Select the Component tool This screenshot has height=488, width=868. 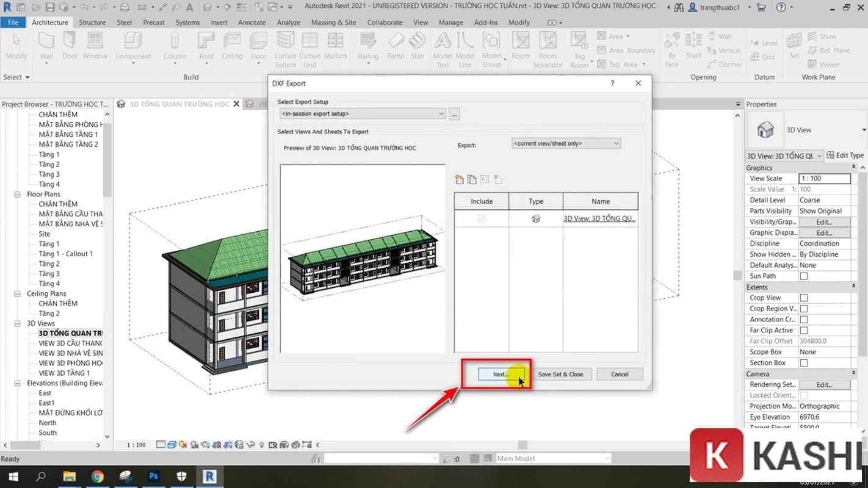133,48
